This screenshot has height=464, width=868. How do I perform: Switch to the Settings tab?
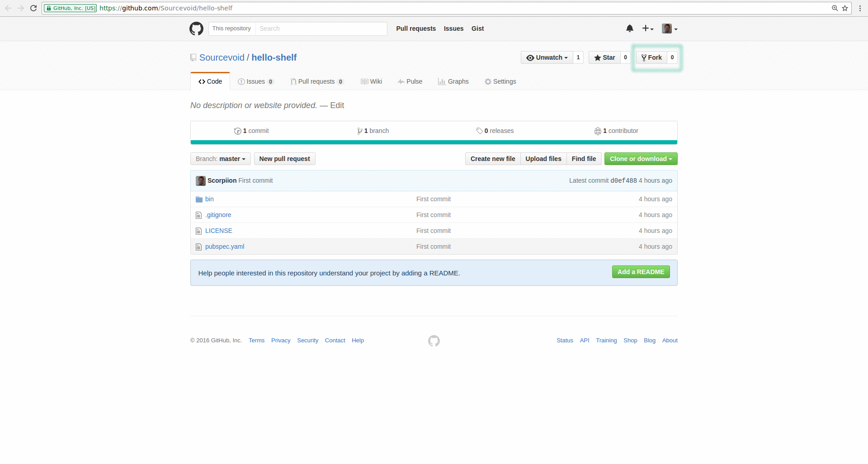click(500, 81)
